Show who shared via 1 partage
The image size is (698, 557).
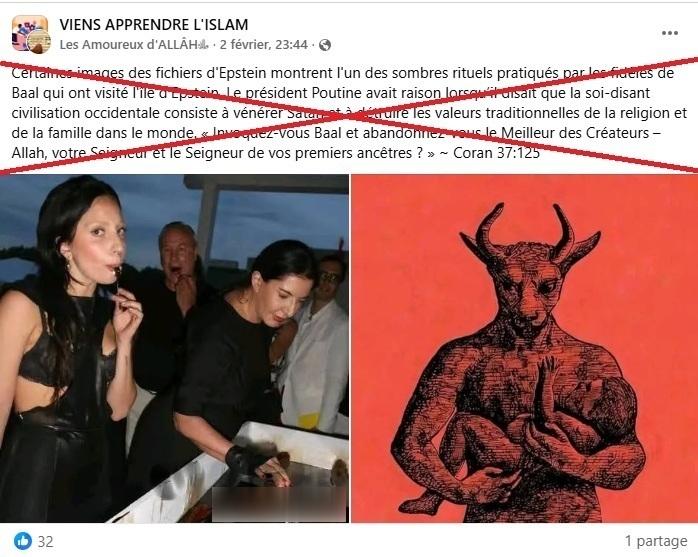[x=656, y=541]
